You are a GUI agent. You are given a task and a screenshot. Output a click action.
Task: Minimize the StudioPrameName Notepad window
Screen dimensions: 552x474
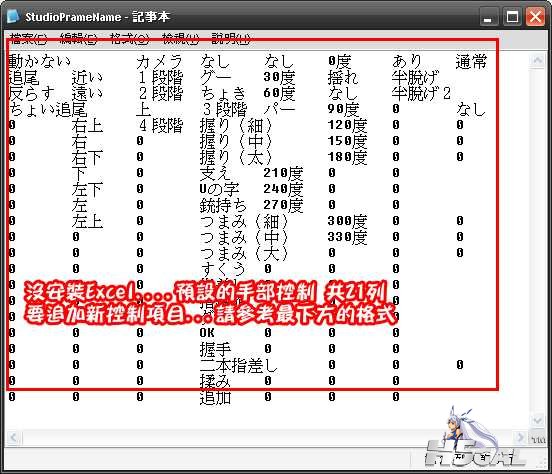(x=488, y=17)
